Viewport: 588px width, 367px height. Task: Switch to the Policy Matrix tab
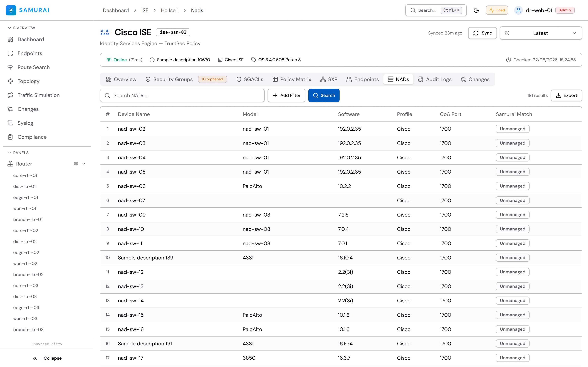[292, 79]
